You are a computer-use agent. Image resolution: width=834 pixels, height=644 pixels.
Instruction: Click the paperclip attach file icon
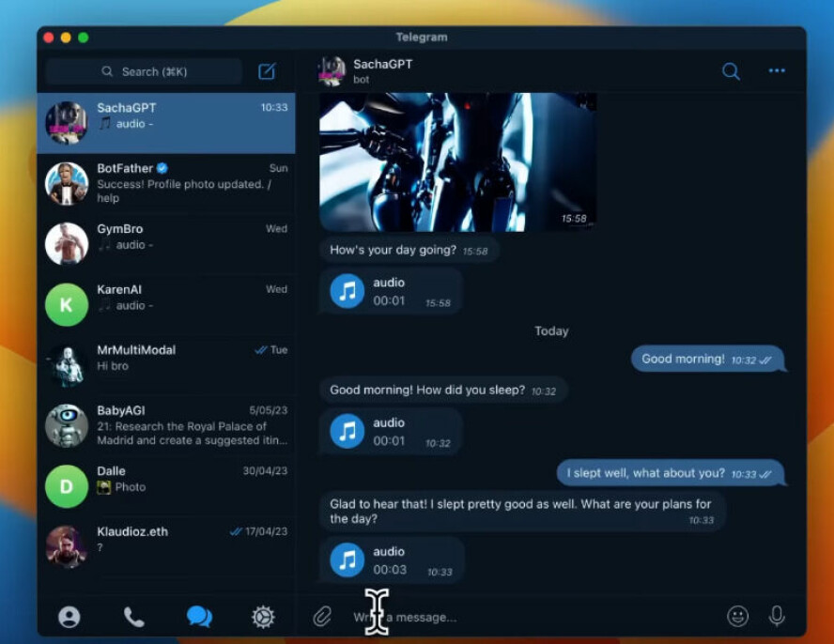322,617
